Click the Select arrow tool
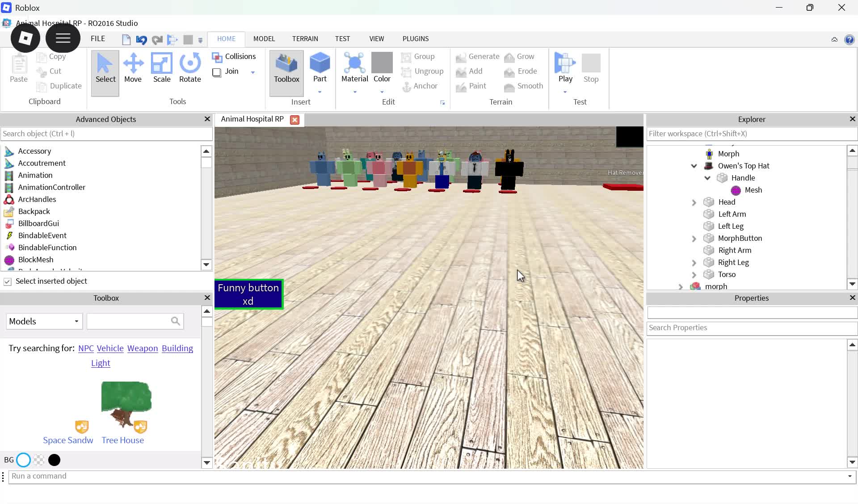 (105, 73)
